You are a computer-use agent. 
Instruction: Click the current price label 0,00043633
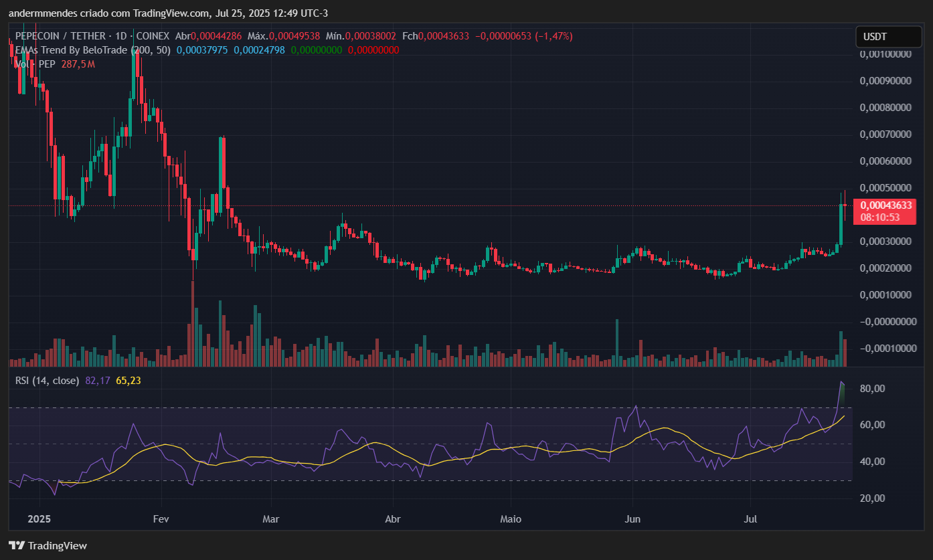pos(885,205)
